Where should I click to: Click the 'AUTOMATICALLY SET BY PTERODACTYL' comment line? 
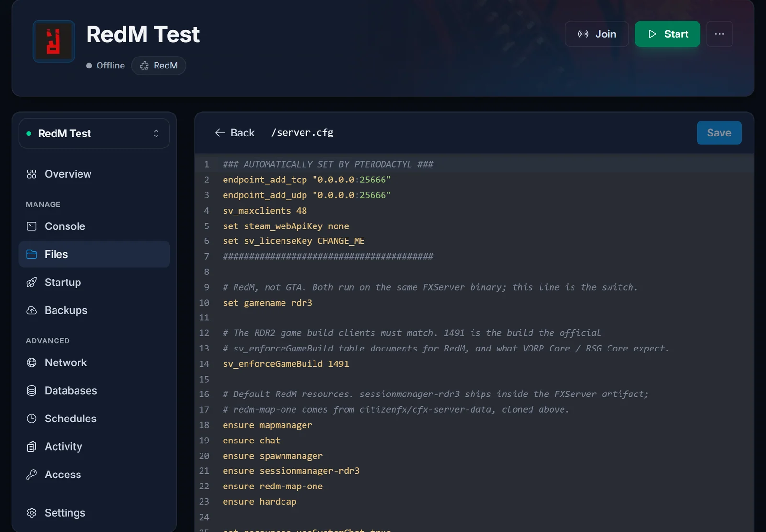[328, 164]
